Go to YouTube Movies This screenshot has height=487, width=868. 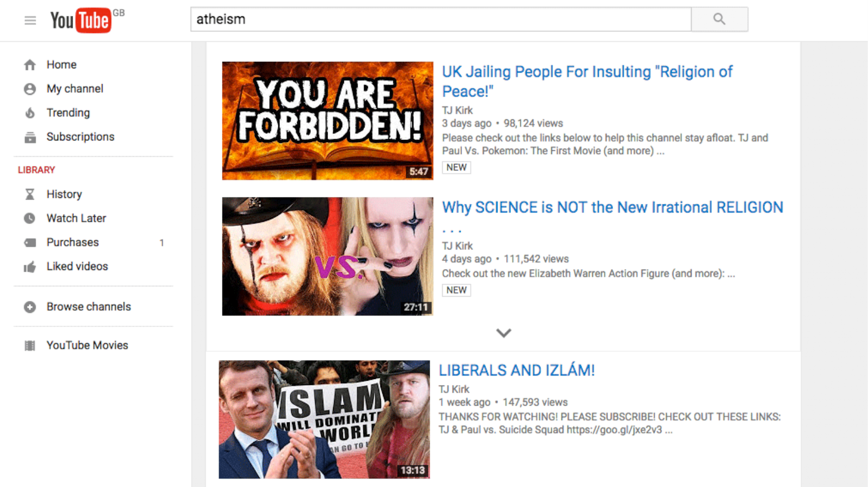pos(87,345)
